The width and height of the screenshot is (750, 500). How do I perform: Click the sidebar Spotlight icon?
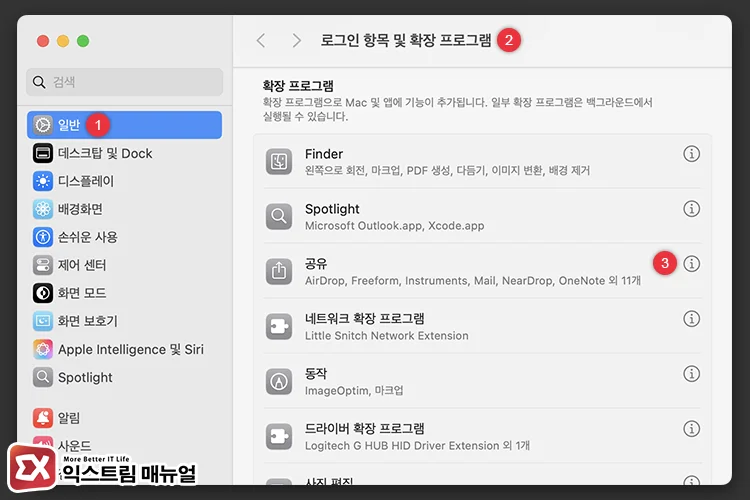[x=43, y=378]
